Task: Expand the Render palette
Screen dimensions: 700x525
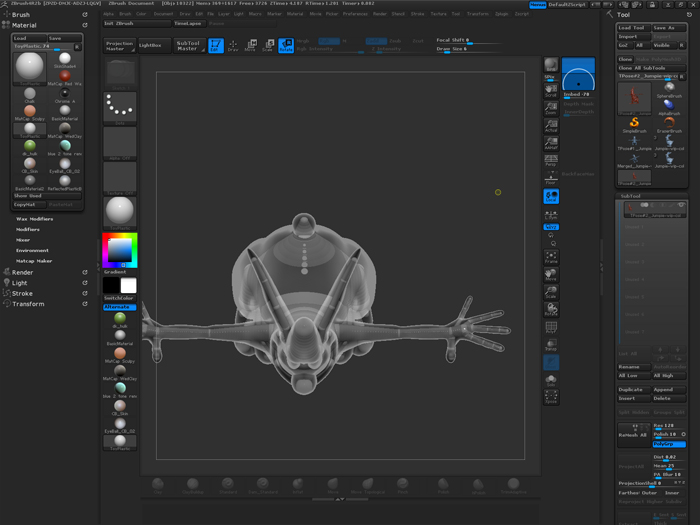Action: click(x=22, y=272)
